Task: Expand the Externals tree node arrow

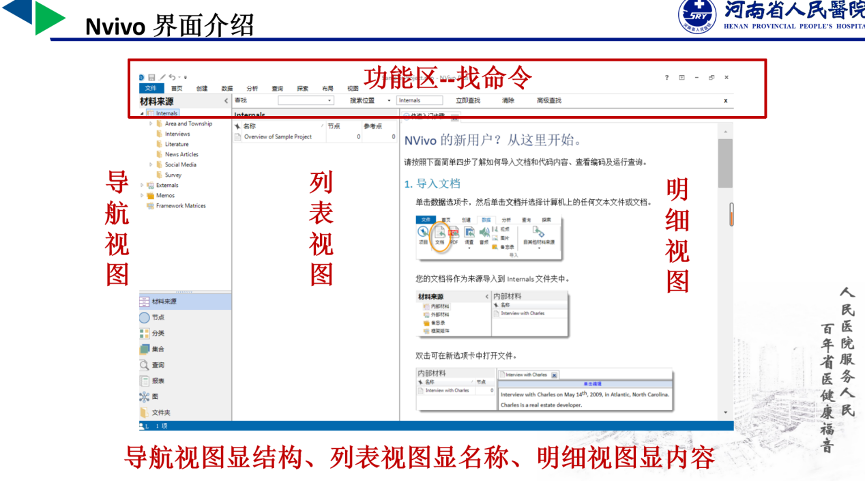Action: point(142,186)
